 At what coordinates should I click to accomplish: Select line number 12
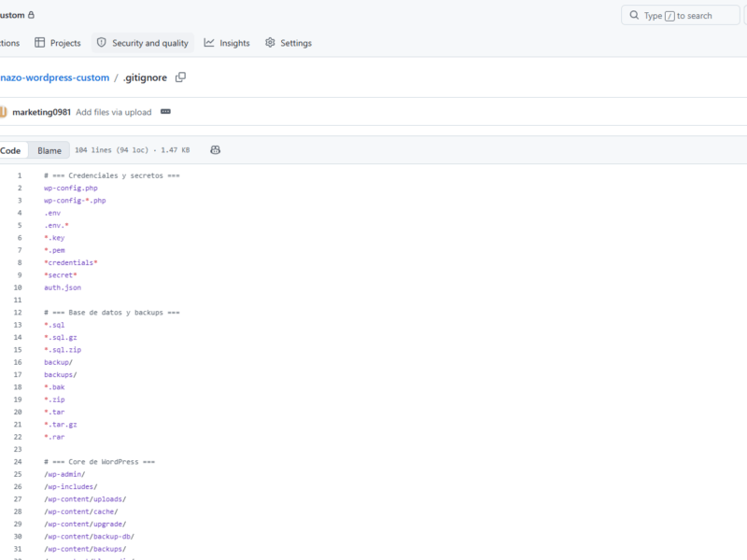(x=18, y=313)
